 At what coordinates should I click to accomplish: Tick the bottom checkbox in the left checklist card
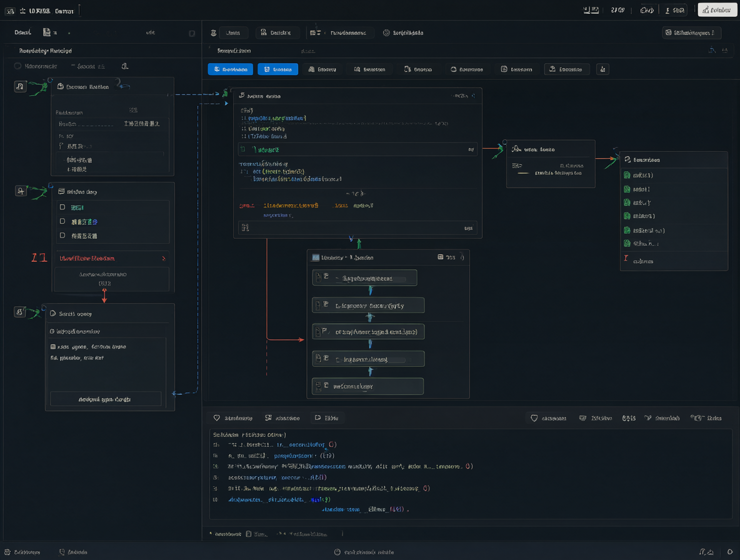(x=62, y=235)
